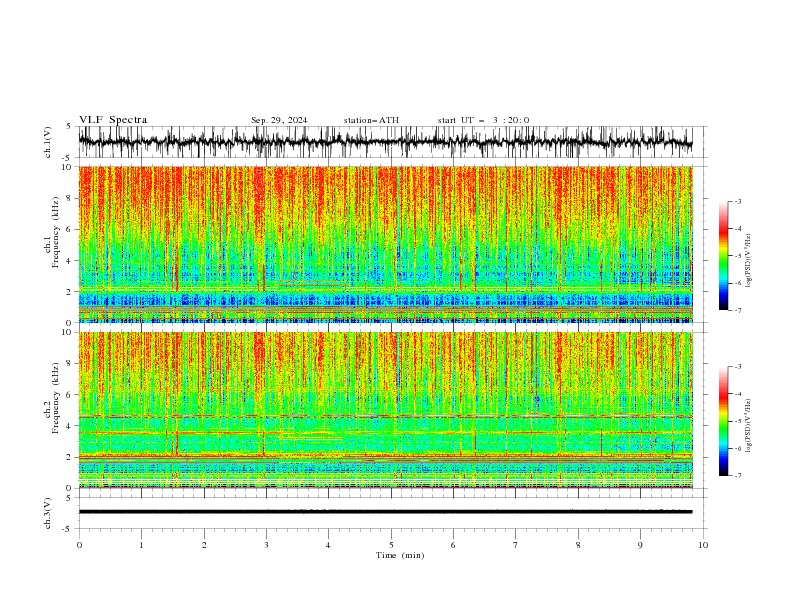Screen dimensions: 792x612
Task: Click the ch.3 flat waveform trace
Action: [386, 512]
